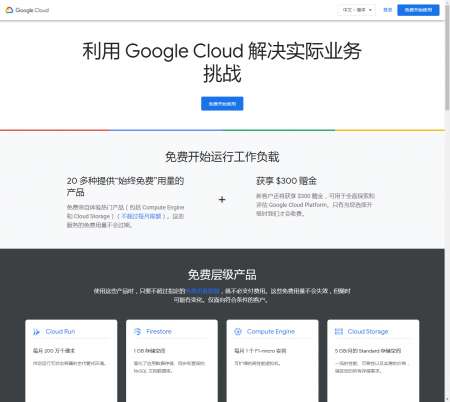Viewport: 450px width, 402px height.
Task: Click the plus symbol between the two offers
Action: pos(222,200)
